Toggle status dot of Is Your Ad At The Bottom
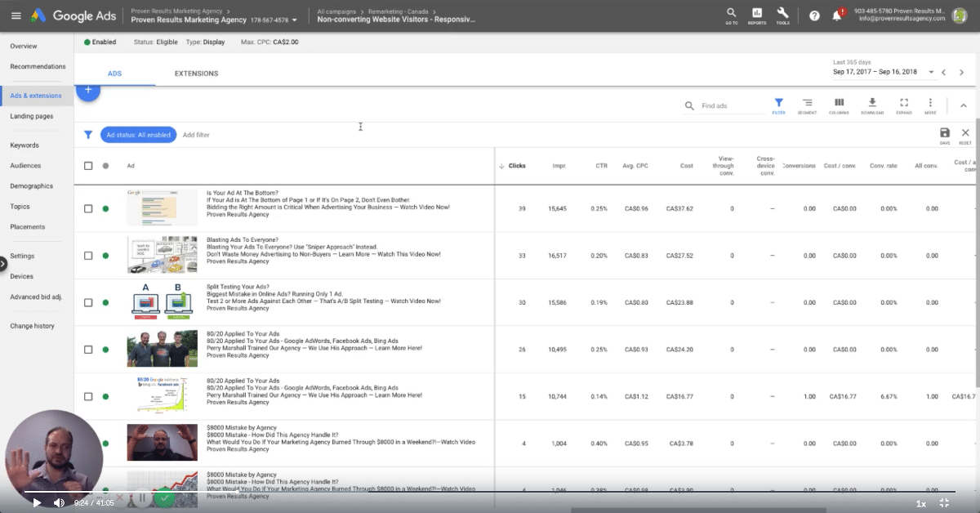Screen dimensions: 980x513 coord(105,208)
